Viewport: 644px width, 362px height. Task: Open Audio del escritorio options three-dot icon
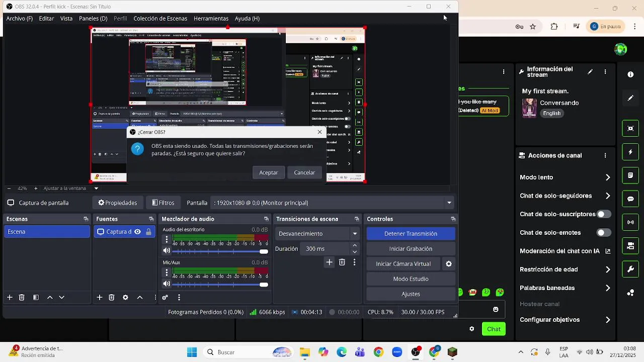167,239
